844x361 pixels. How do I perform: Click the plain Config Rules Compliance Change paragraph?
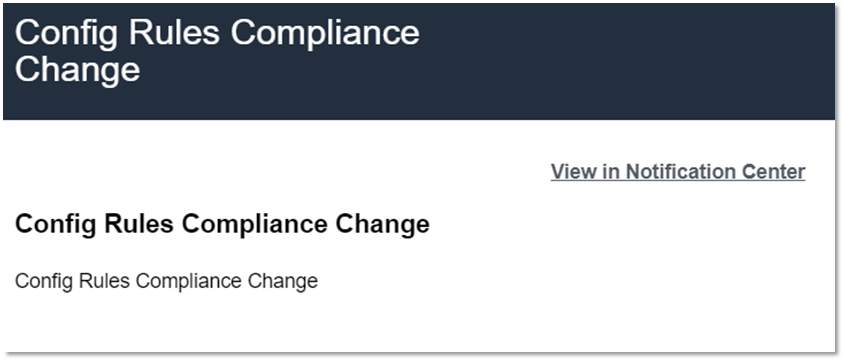click(166, 281)
